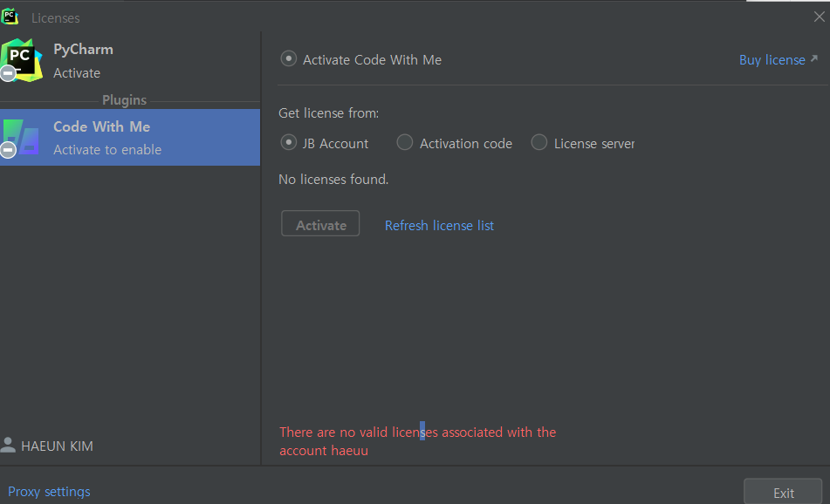Click the HAEUN KIM account name
Viewport: 830px width, 504px height.
58,446
